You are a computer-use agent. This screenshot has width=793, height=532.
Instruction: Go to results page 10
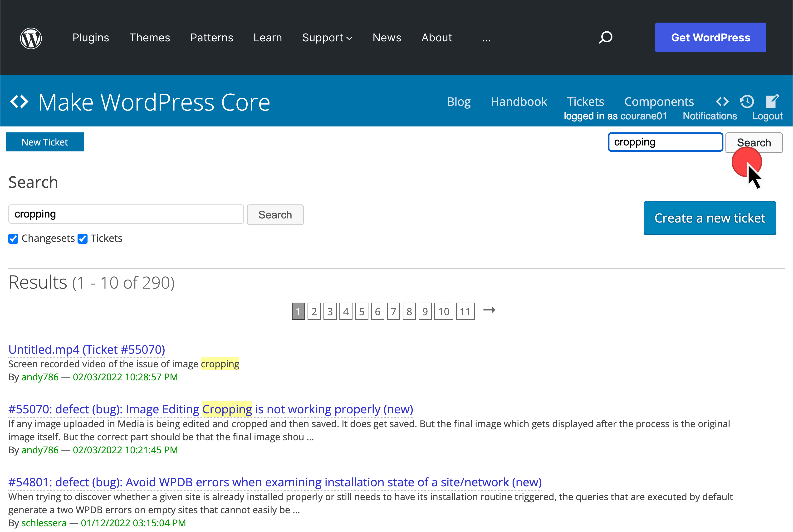pyautogui.click(x=444, y=311)
